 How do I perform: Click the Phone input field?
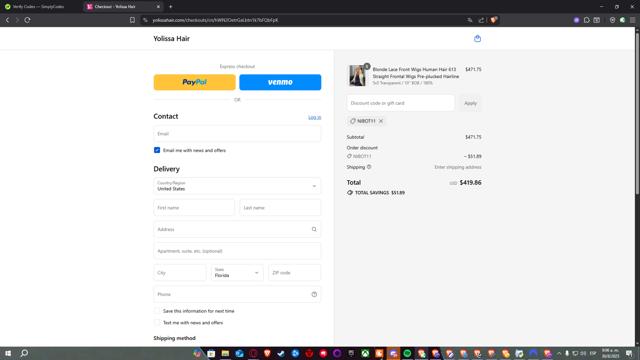click(237, 294)
